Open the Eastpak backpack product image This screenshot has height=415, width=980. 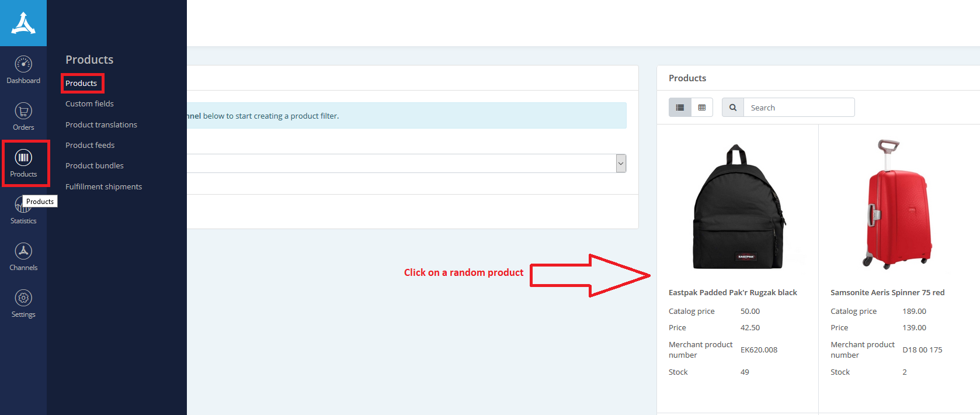738,207
